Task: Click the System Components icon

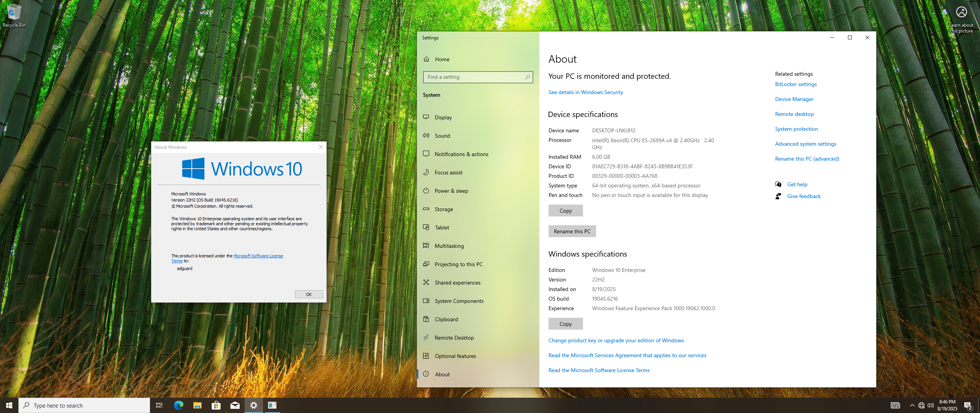Action: [426, 301]
